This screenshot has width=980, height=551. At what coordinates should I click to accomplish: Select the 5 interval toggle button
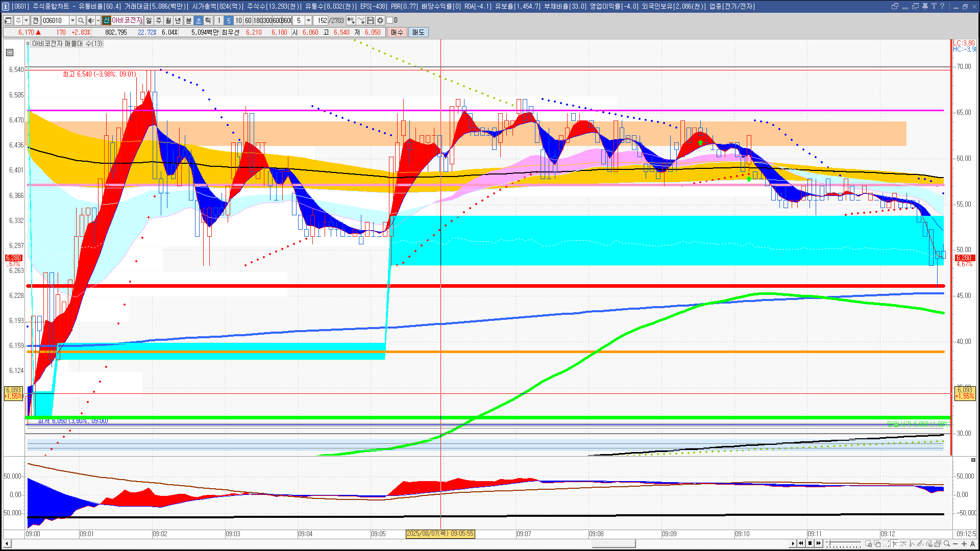[229, 20]
